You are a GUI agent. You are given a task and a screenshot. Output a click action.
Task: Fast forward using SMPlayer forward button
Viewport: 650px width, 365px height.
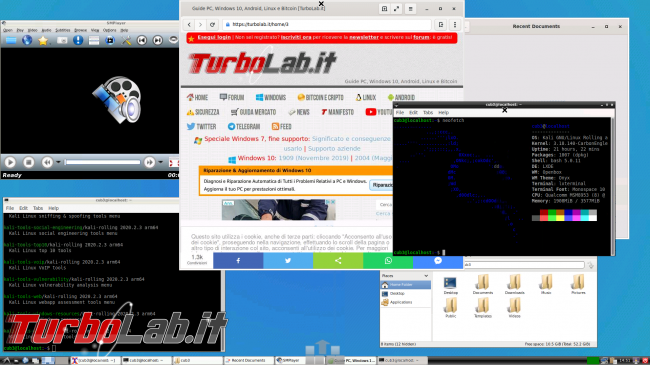point(149,162)
